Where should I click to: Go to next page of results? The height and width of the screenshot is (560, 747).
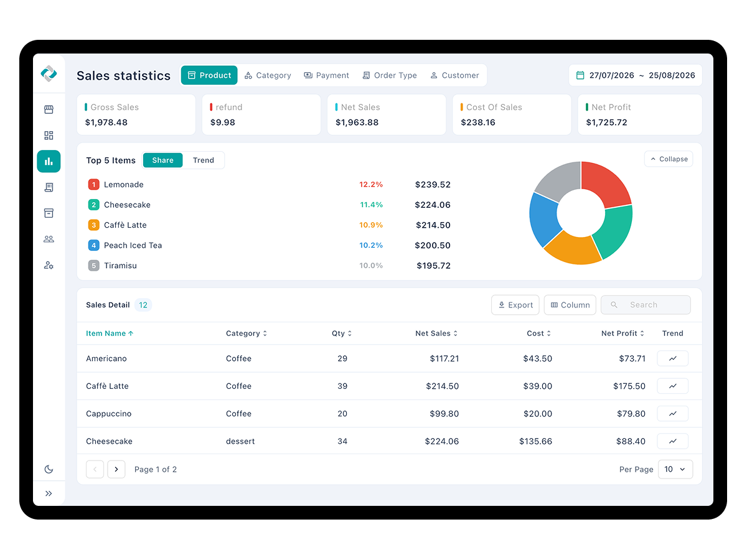[x=116, y=469]
